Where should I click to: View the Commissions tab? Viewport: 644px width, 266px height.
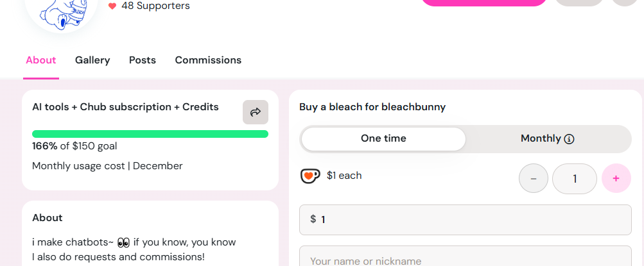click(x=208, y=60)
